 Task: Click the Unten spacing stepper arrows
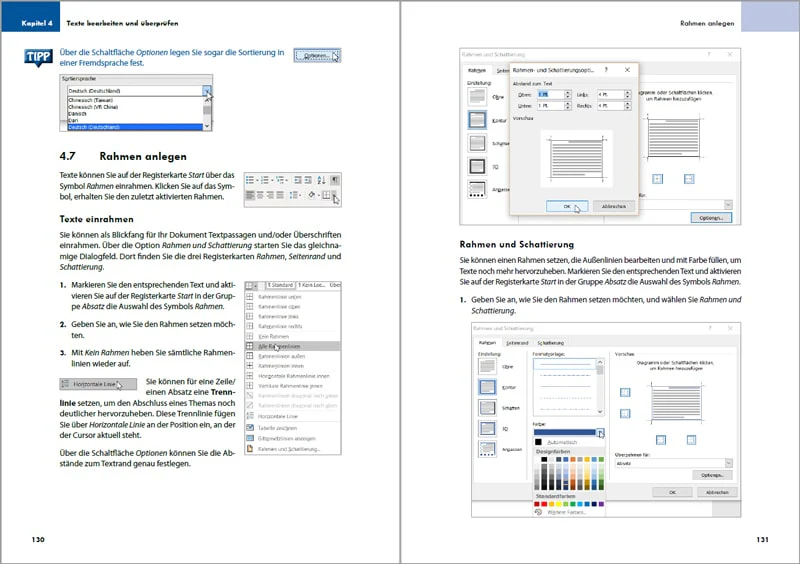567,106
